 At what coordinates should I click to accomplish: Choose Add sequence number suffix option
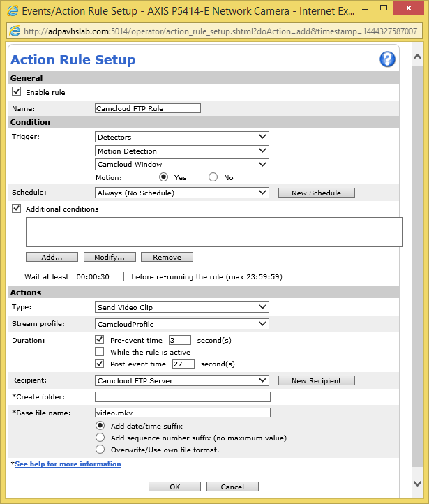[100, 438]
